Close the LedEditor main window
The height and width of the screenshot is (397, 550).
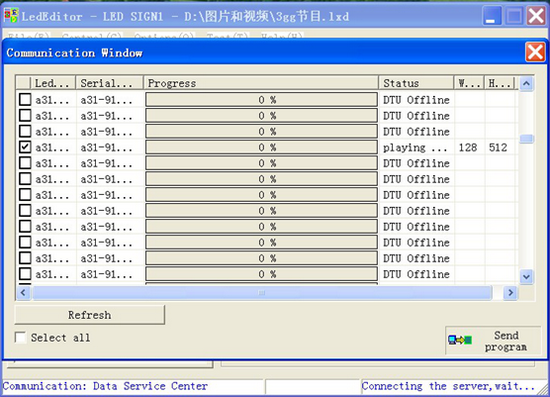536,15
